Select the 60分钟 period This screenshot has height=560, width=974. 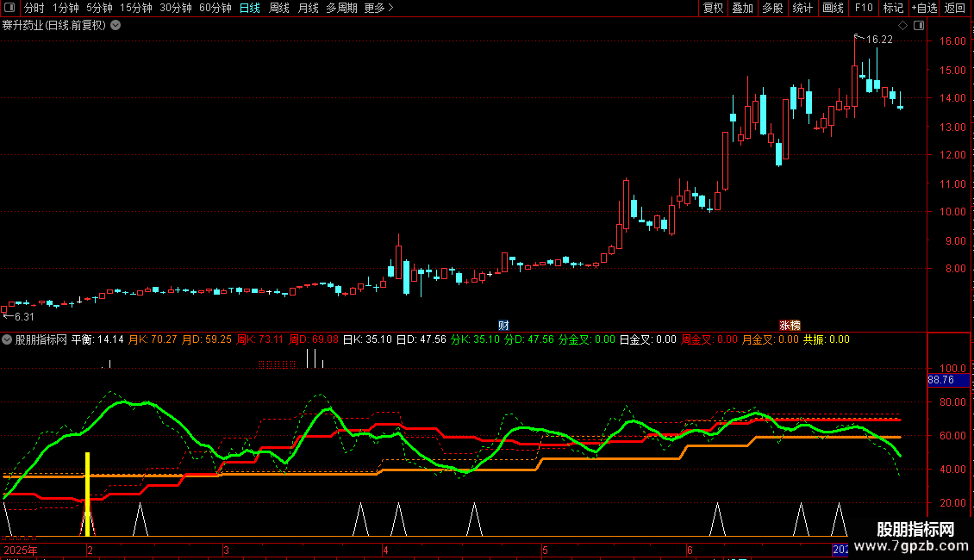(x=215, y=8)
